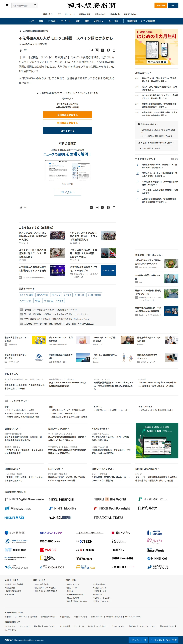
Task: Open the 朝刊・夕刊 menu item
Action: [x=48, y=14]
